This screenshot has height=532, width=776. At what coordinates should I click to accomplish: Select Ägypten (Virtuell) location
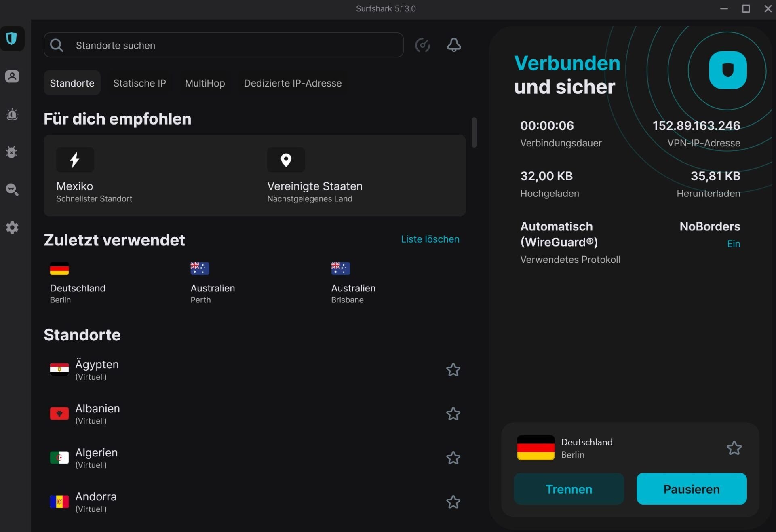[x=255, y=369]
